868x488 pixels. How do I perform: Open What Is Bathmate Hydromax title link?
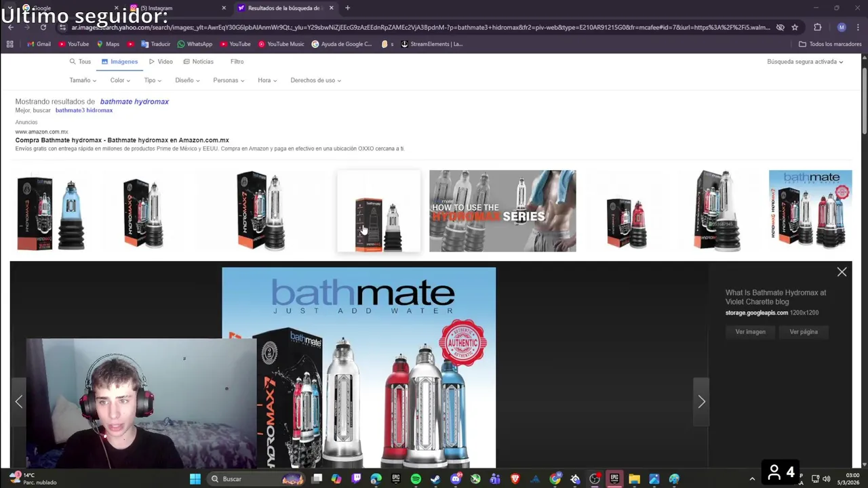coord(775,297)
